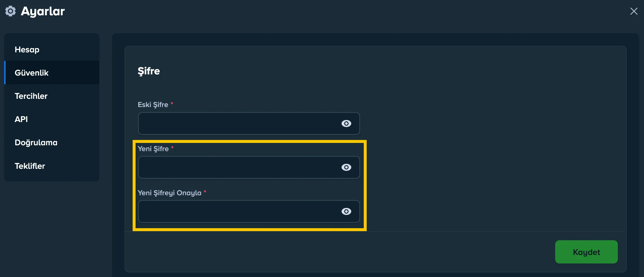
Task: Click the Ayarlar title text
Action: pyautogui.click(x=43, y=11)
